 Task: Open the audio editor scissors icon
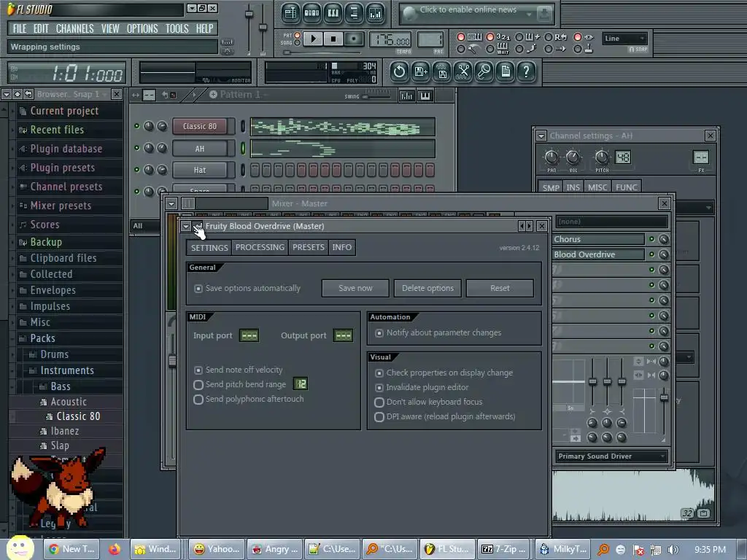pyautogui.click(x=463, y=72)
